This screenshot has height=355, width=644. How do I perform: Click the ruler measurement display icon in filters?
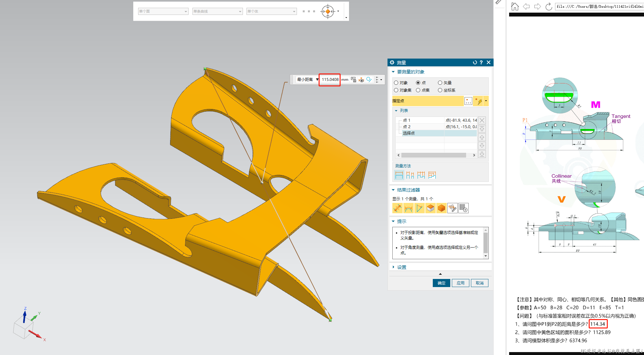453,208
